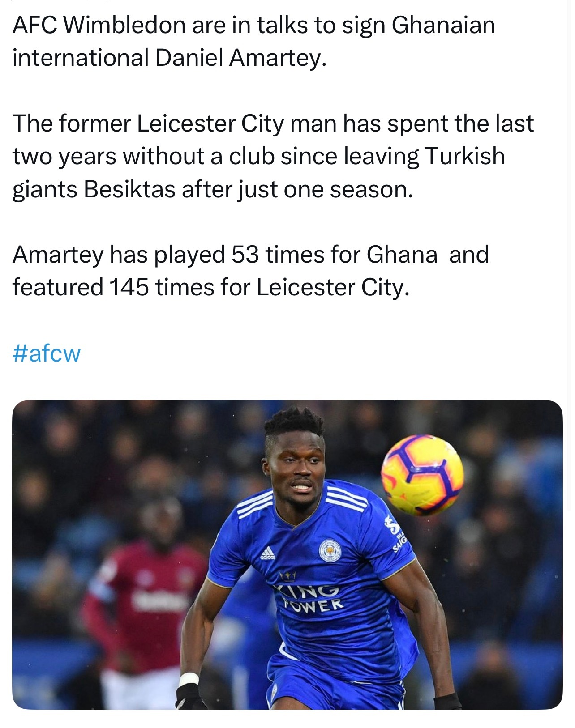This screenshot has height=728, width=575.
Task: Click the yellow and purple football
Action: coord(422,473)
